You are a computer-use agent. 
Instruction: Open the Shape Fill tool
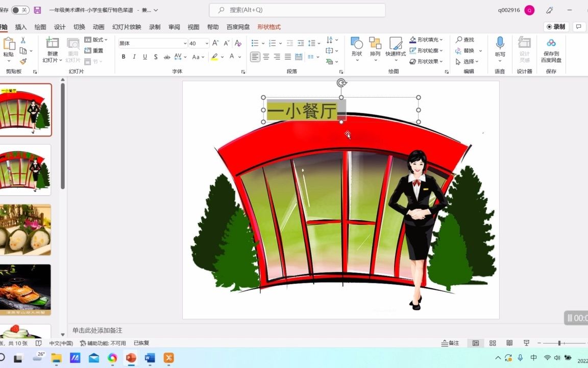tap(427, 39)
